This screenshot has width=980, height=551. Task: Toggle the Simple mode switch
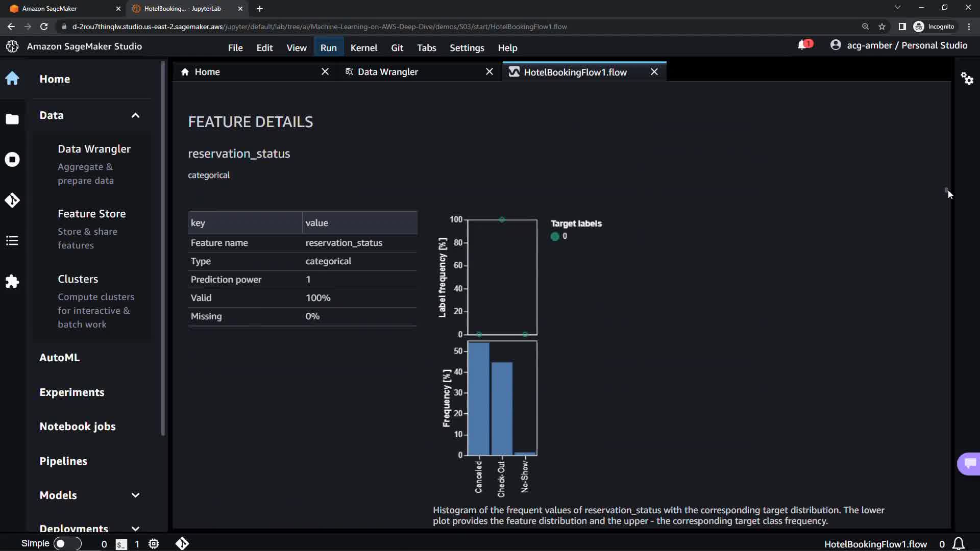pyautogui.click(x=66, y=544)
